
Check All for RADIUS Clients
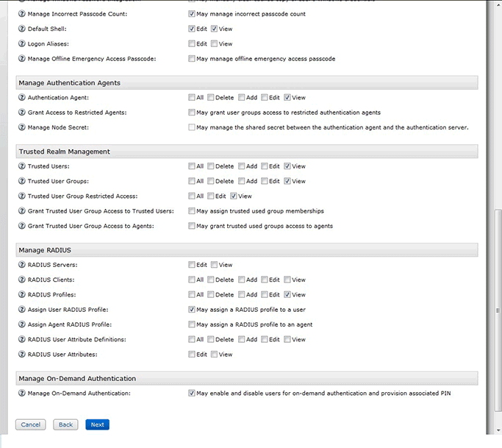click(192, 280)
